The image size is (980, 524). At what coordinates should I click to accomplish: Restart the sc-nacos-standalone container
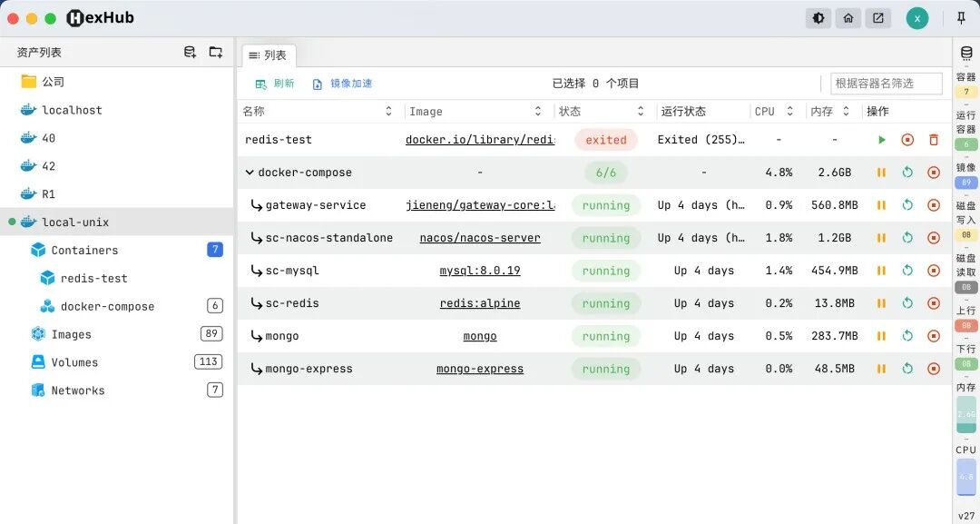[x=907, y=238]
